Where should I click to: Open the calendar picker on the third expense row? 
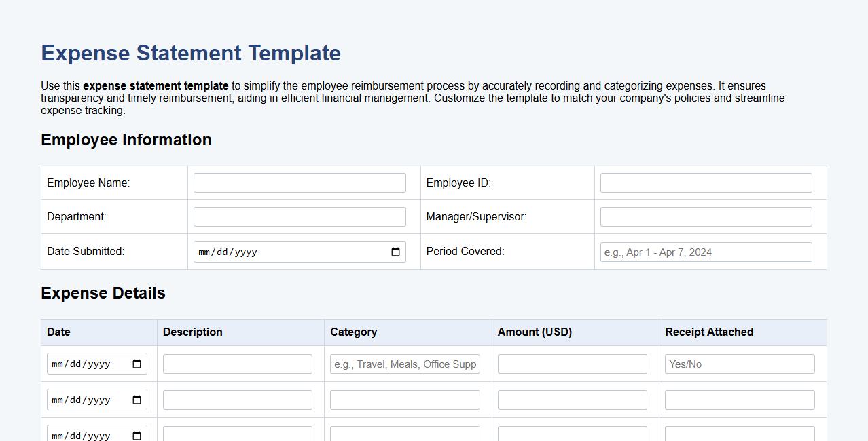click(137, 434)
